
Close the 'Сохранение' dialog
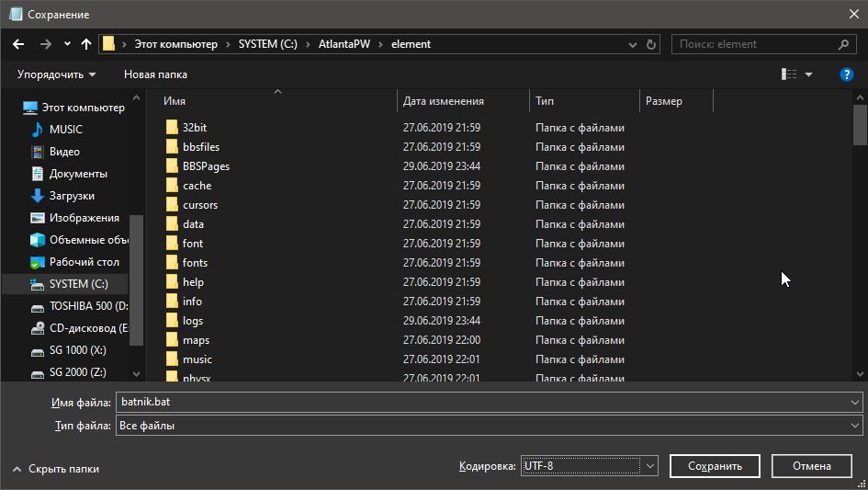(854, 14)
